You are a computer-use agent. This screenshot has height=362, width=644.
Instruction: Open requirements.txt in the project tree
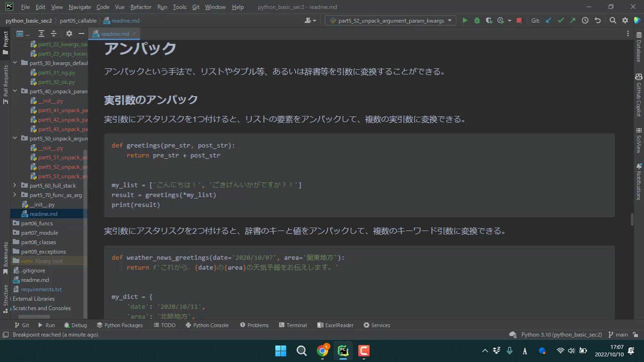coord(41,289)
